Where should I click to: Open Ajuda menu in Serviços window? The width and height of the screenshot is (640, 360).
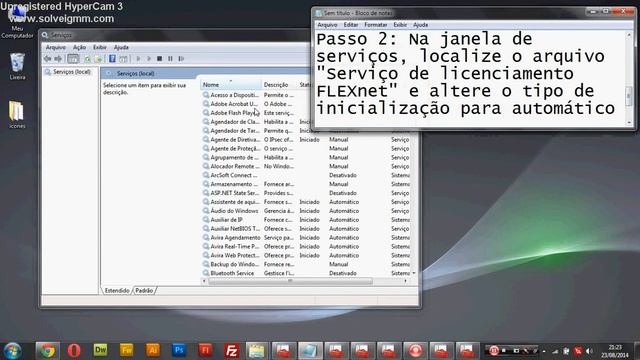coord(121,47)
